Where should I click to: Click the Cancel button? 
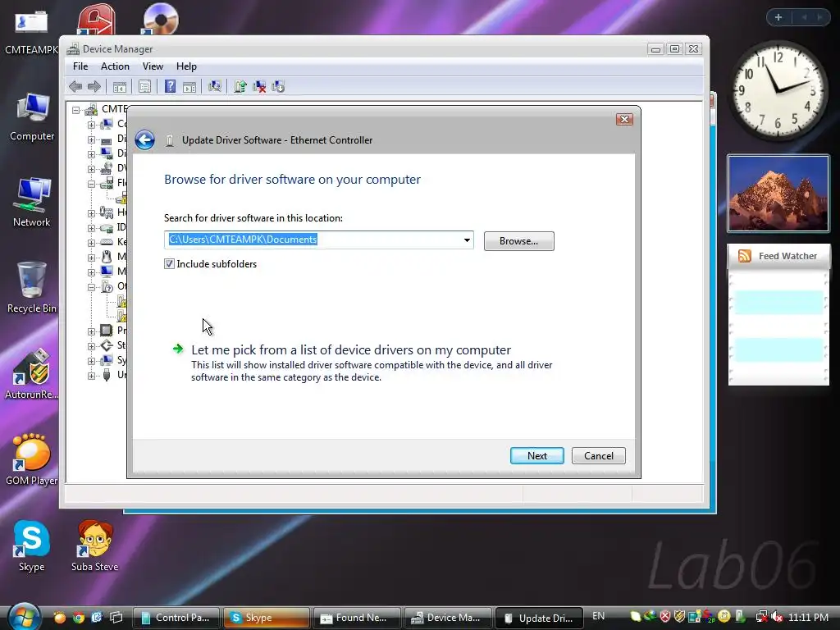click(598, 456)
